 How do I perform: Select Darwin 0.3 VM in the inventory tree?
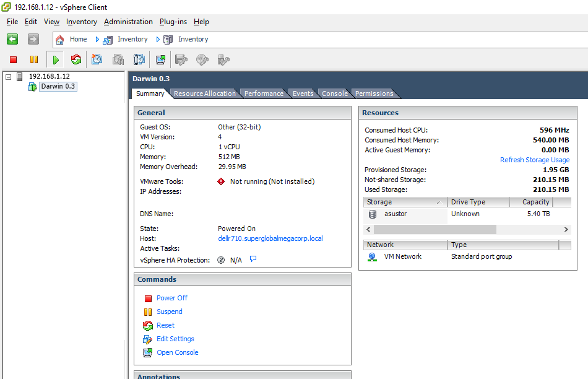coord(58,87)
